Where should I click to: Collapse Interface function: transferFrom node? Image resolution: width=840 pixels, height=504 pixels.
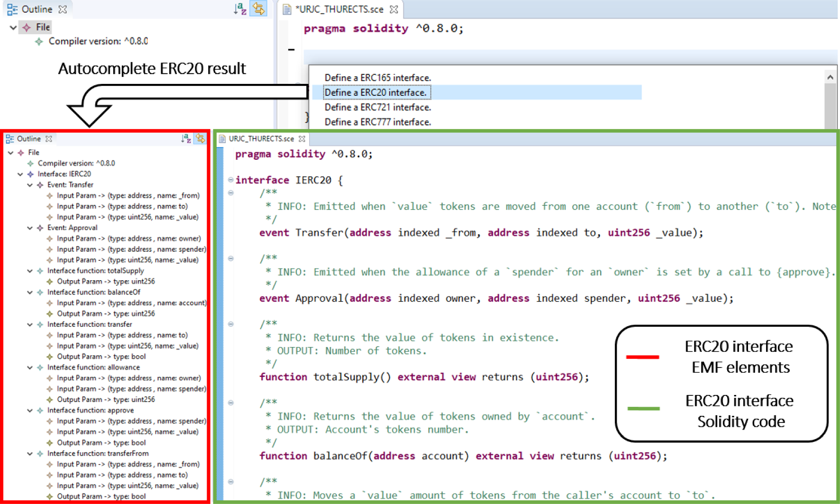(30, 454)
